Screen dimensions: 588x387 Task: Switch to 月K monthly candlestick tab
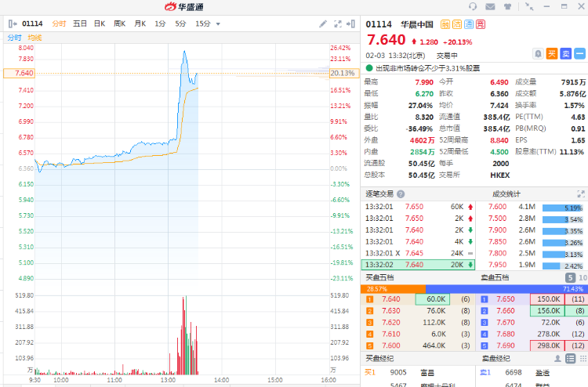pyautogui.click(x=140, y=24)
